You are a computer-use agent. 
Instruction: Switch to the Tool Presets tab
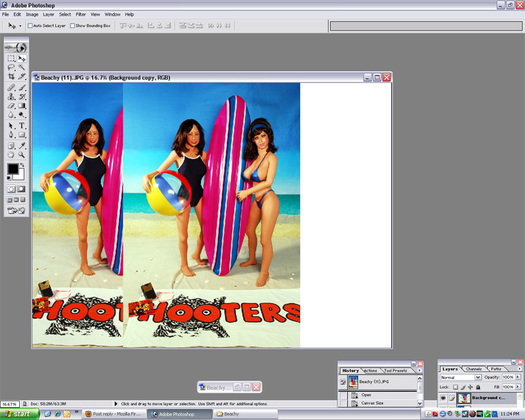[396, 370]
